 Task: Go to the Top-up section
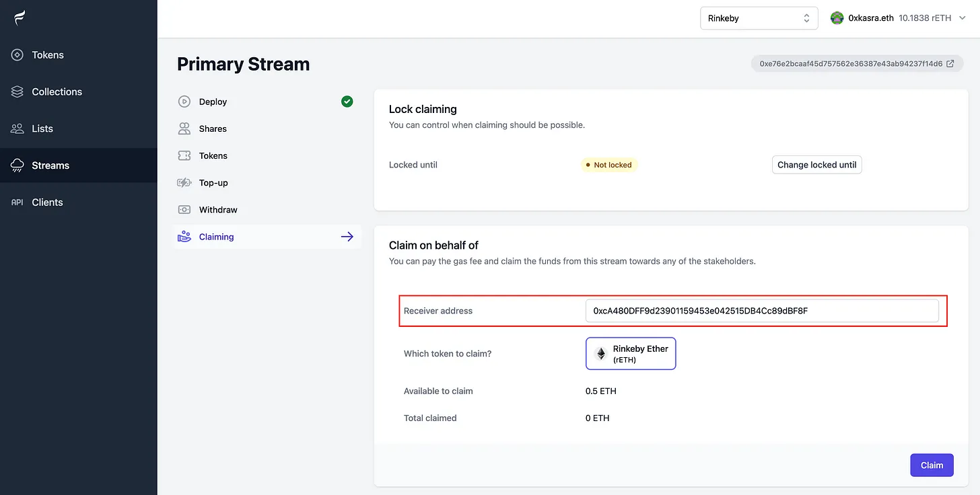[267, 183]
